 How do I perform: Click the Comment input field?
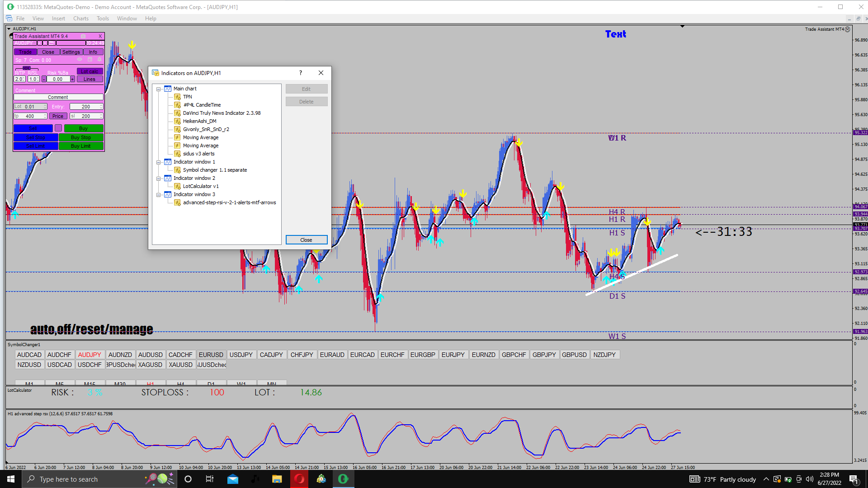click(x=58, y=97)
